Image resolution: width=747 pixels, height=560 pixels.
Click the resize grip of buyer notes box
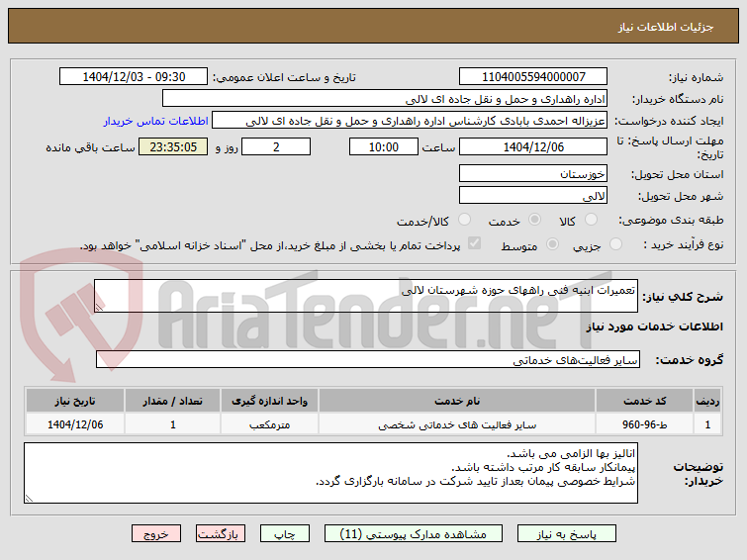pyautogui.click(x=29, y=498)
